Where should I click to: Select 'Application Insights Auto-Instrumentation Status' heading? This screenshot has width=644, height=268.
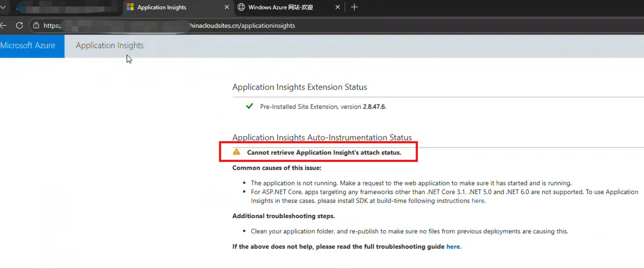322,137
